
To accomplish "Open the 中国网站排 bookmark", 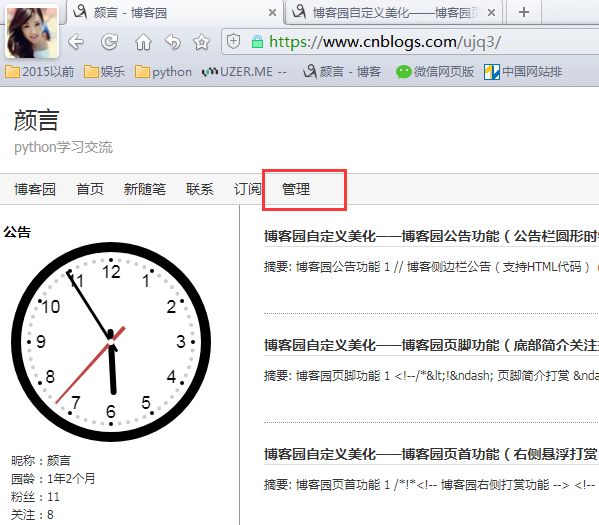I will click(x=523, y=71).
